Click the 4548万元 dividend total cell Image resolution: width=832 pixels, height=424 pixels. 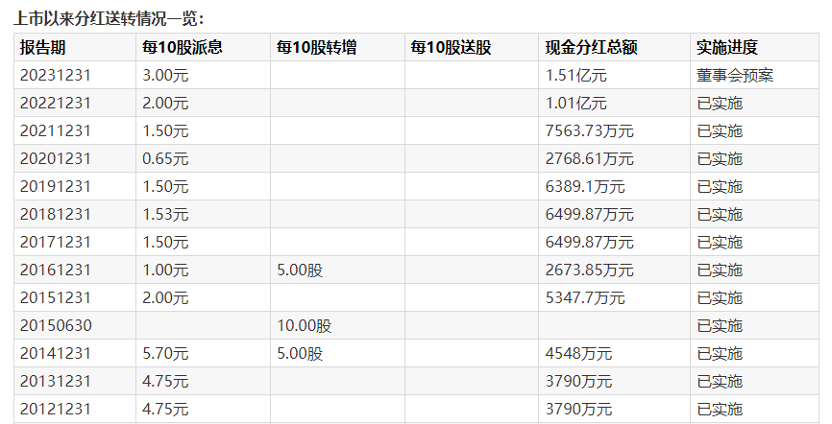[579, 354]
